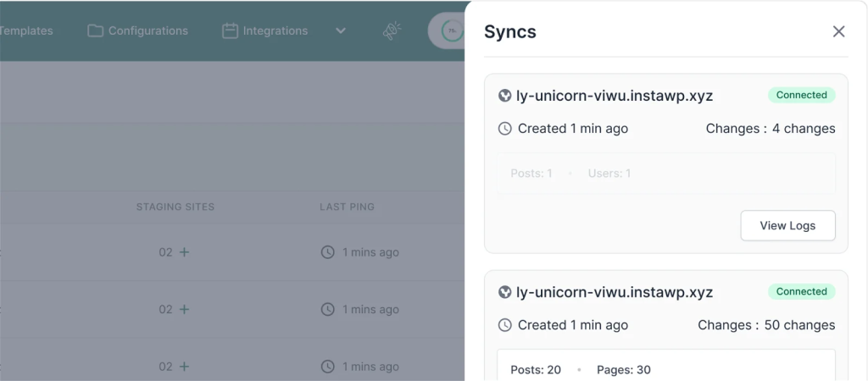This screenshot has width=868, height=381.
Task: Close the Syncs panel
Action: point(838,31)
